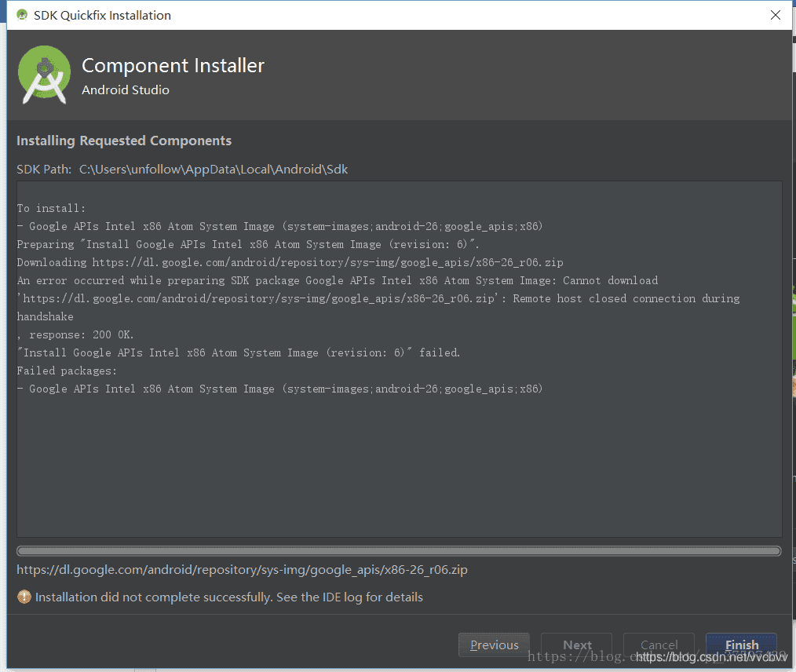
Task: Click the Cancel button
Action: point(658,645)
